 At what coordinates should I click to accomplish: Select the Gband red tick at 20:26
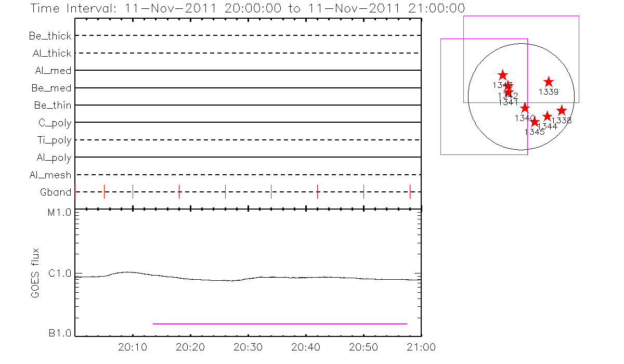(225, 191)
